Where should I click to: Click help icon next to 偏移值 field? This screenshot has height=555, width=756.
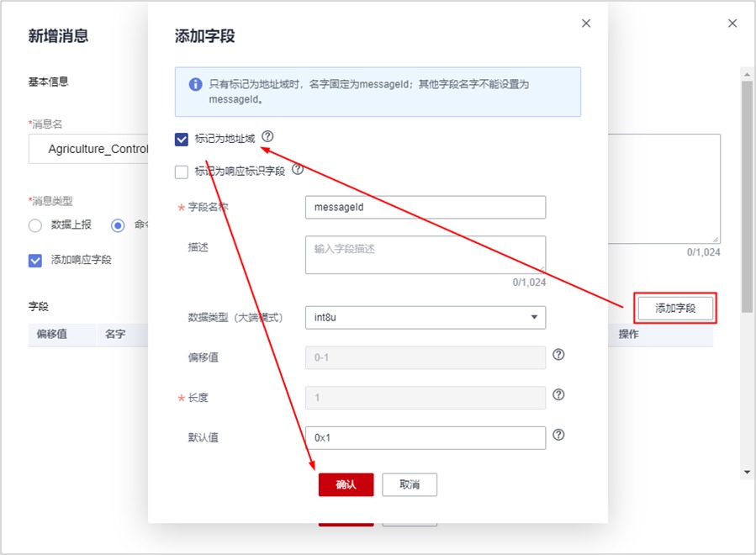point(558,355)
